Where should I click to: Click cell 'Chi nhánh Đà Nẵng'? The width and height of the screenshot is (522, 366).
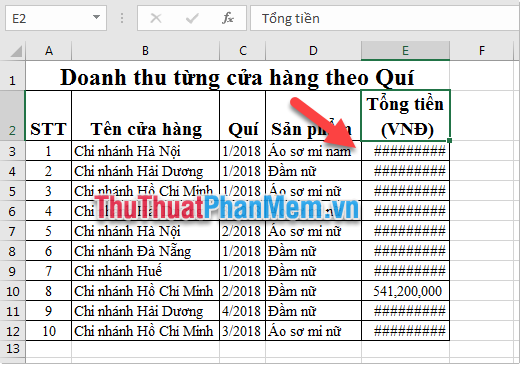click(x=145, y=251)
